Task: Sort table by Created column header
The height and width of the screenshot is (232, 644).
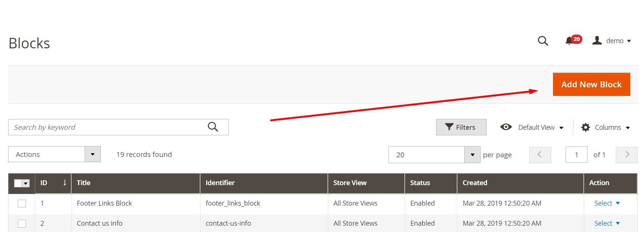Action: pos(475,183)
